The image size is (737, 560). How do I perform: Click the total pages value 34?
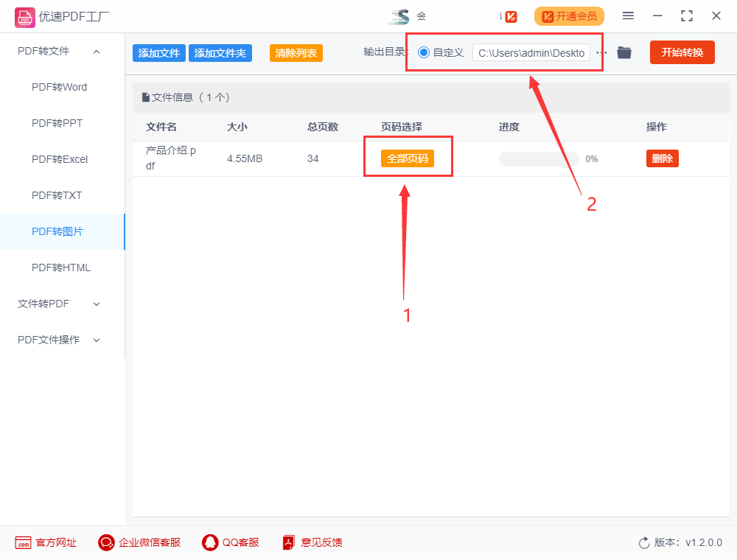point(313,159)
